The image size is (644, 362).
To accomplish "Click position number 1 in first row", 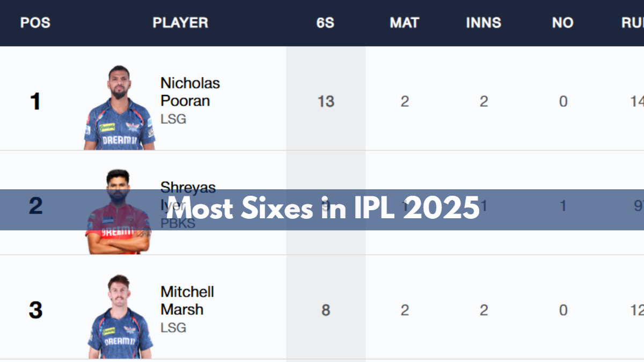I will point(35,101).
